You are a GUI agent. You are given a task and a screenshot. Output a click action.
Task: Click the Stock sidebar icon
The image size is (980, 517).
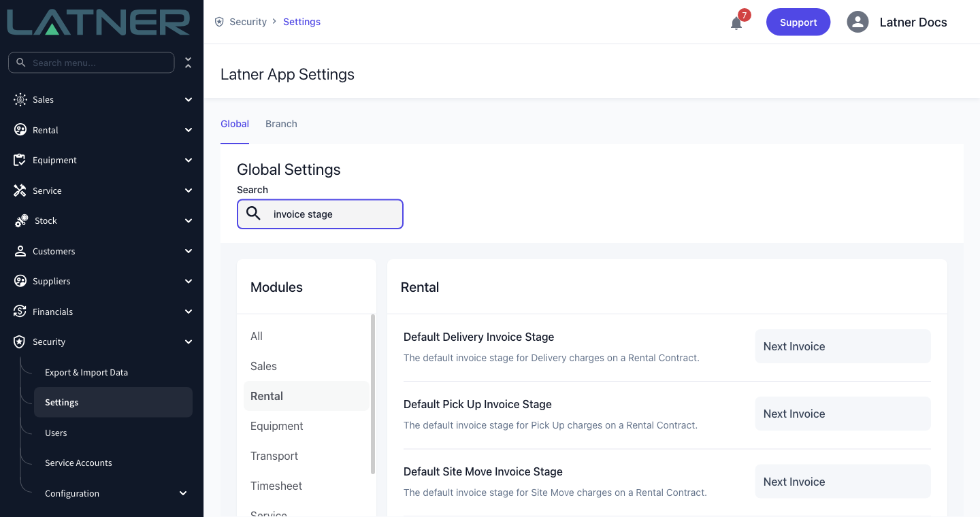click(x=21, y=220)
